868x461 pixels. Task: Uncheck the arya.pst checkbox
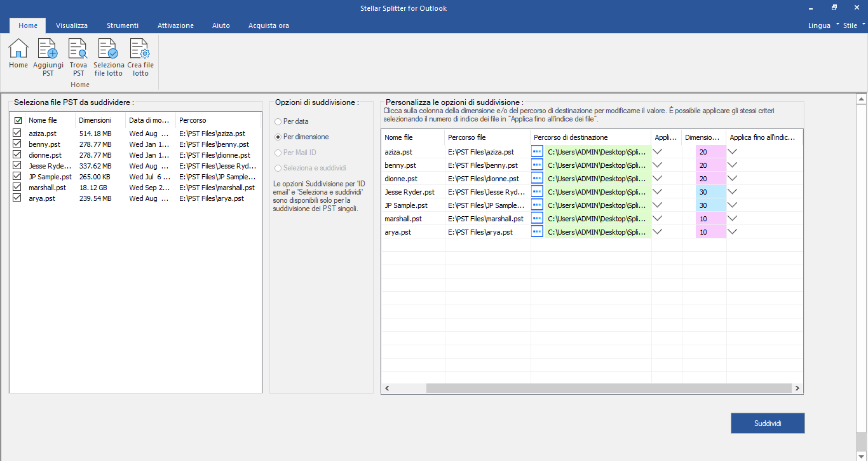(17, 198)
